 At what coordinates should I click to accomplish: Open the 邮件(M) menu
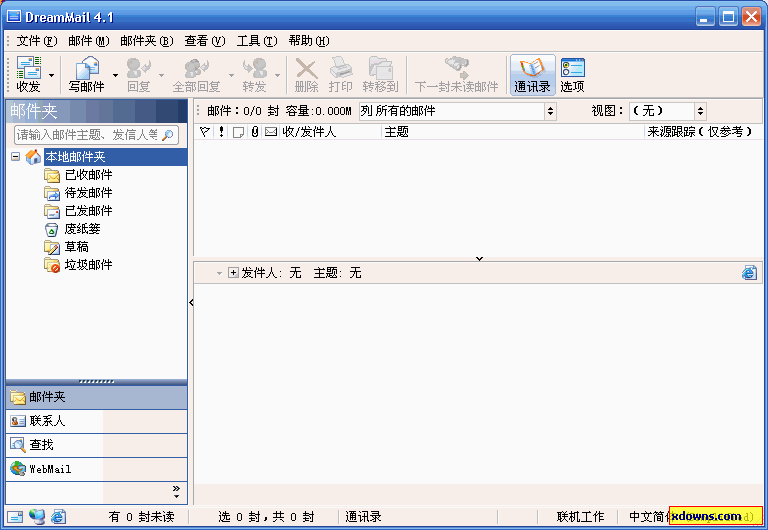pyautogui.click(x=89, y=41)
